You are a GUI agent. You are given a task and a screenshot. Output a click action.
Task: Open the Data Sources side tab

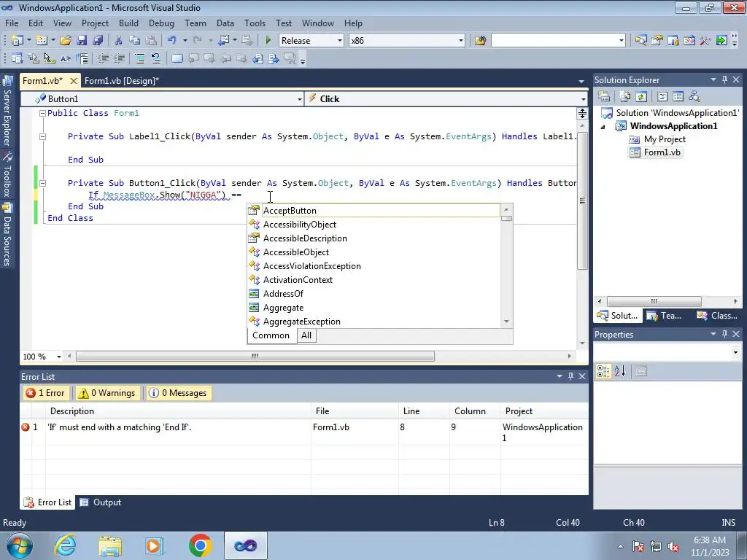(x=7, y=234)
